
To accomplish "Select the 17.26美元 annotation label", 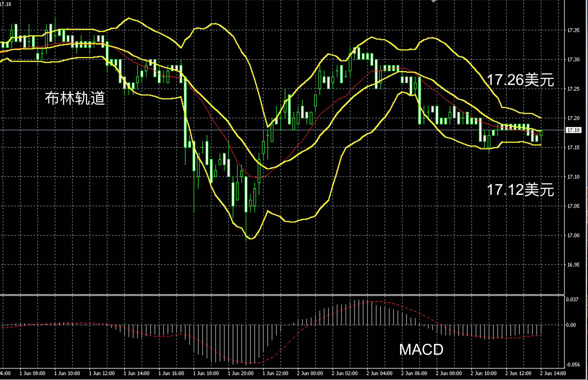I will [x=520, y=80].
